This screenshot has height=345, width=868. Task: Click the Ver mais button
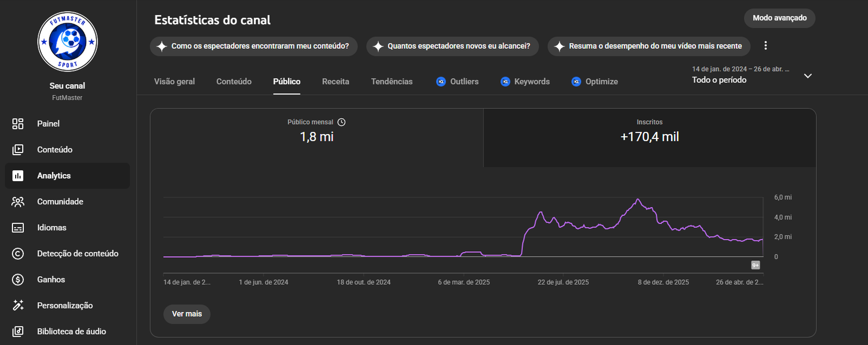[187, 314]
